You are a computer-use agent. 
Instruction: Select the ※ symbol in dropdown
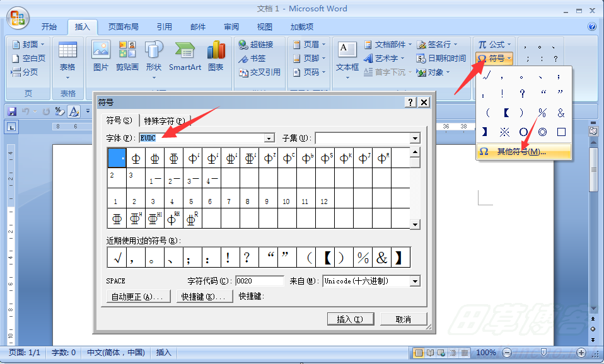[x=504, y=132]
